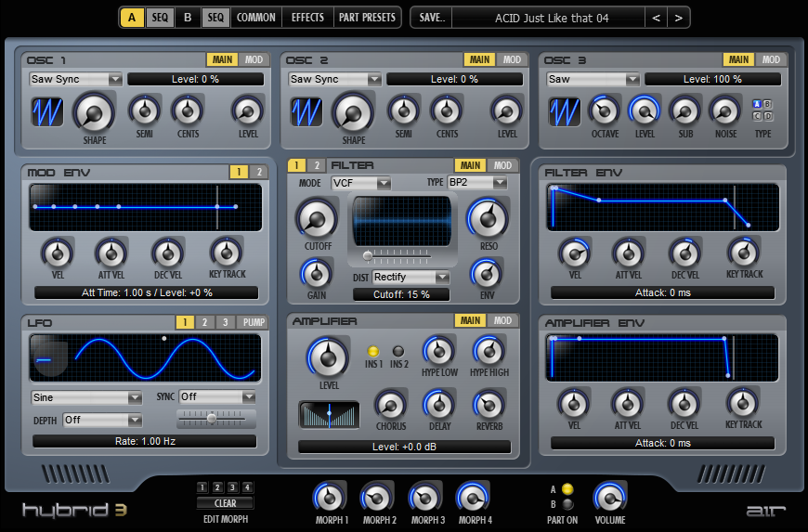
Task: Click the OSC 2 waveform display icon
Action: [x=306, y=111]
